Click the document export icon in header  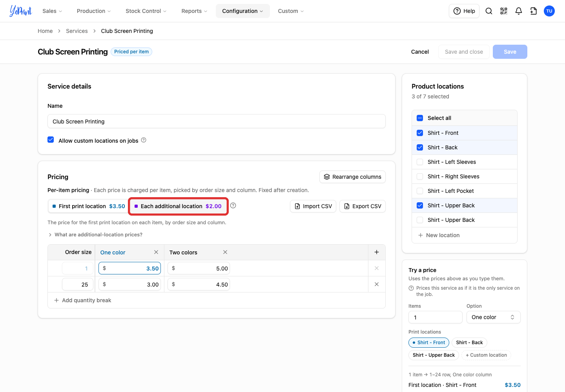(534, 11)
